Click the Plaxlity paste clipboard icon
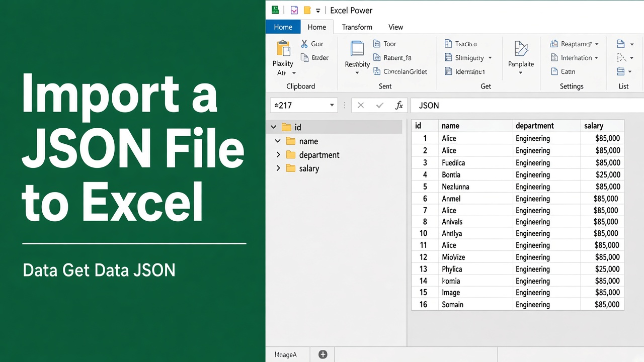This screenshot has width=644, height=362. 283,48
